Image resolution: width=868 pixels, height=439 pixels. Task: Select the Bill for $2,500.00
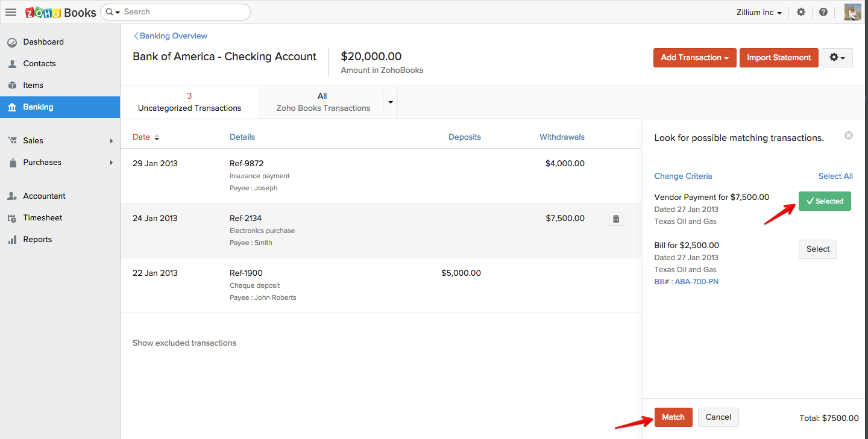(x=817, y=249)
